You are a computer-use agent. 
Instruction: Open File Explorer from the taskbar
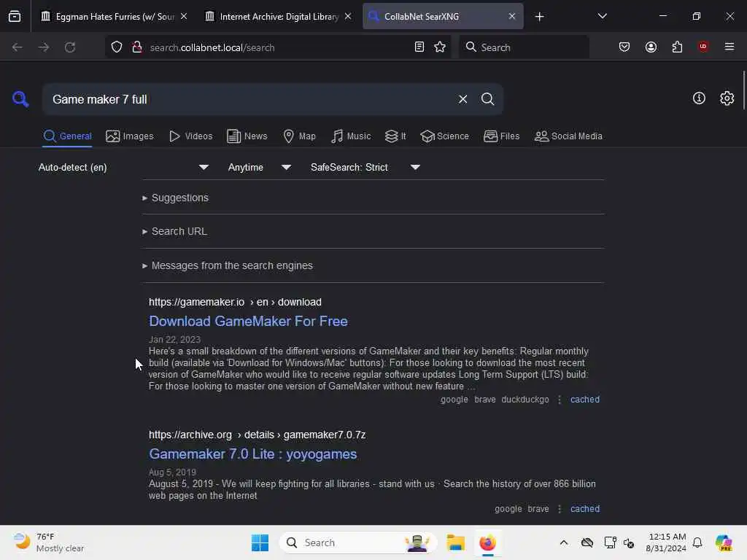(455, 542)
